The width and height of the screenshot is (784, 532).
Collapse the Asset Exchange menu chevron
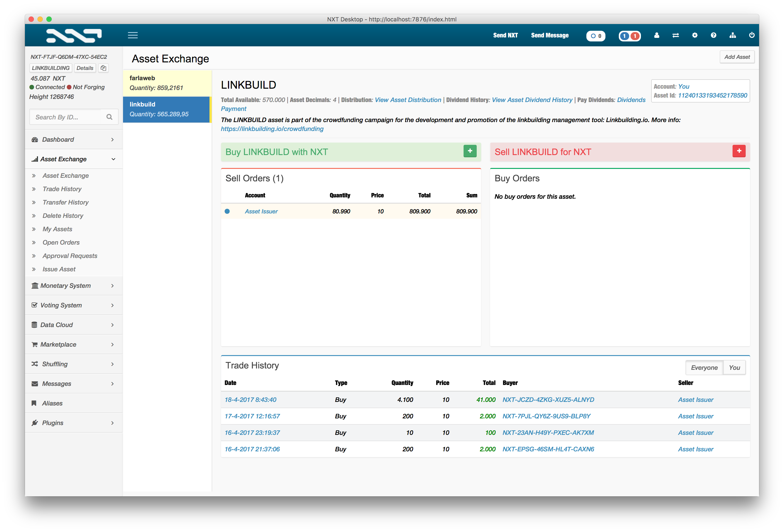pyautogui.click(x=113, y=159)
